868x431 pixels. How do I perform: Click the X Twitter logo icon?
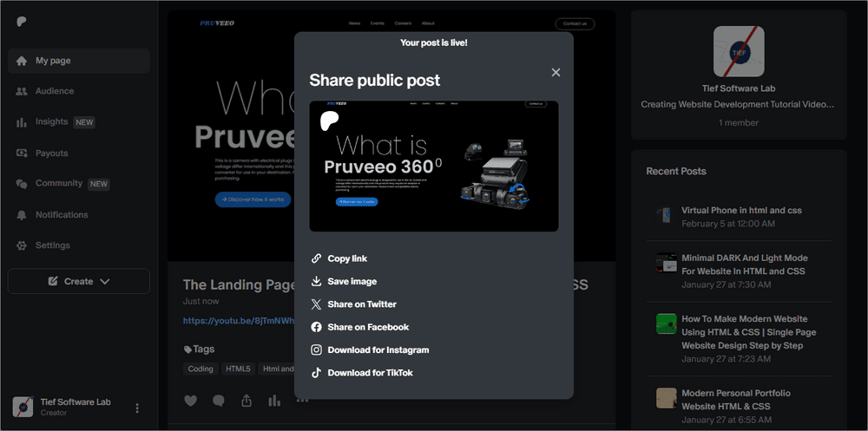[x=316, y=304]
